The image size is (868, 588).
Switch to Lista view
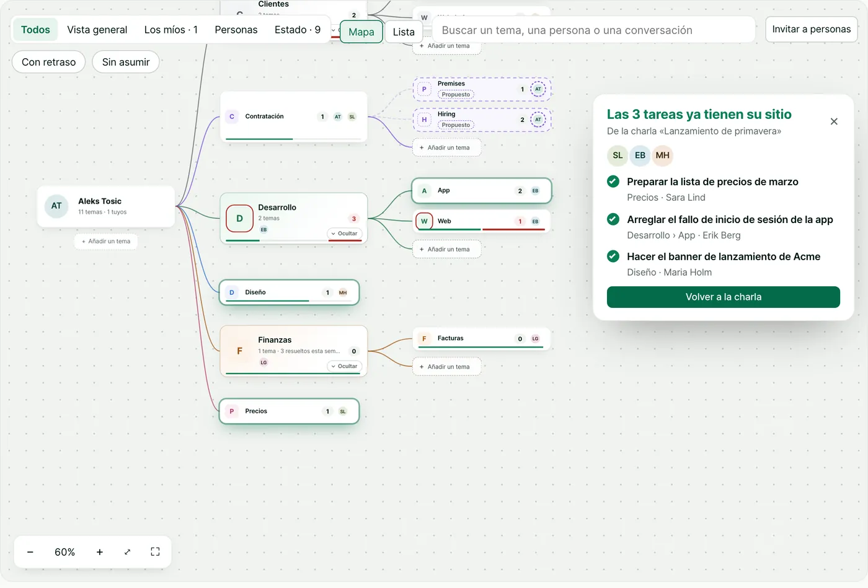point(404,32)
